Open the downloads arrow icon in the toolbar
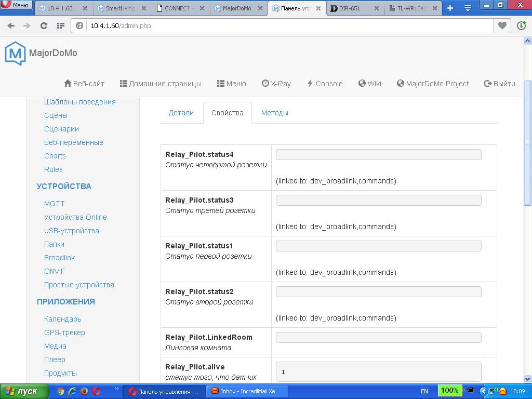 [x=521, y=25]
